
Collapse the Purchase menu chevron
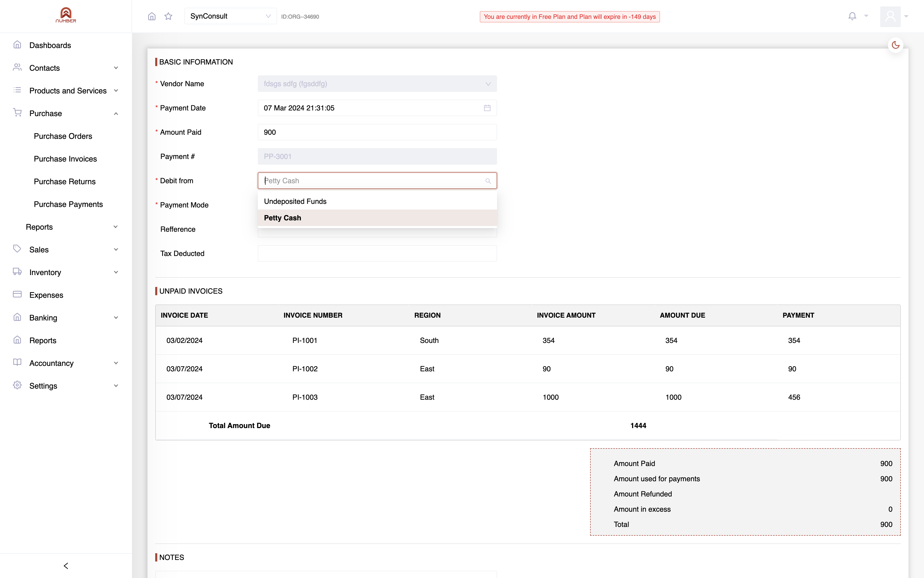tap(116, 114)
